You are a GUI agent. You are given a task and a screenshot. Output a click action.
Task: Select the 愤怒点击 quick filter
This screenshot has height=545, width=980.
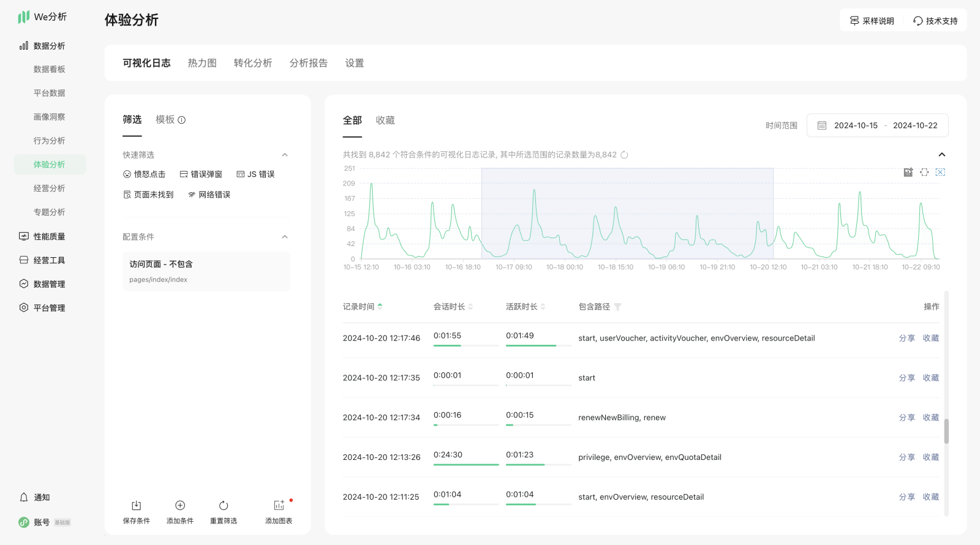click(x=144, y=175)
